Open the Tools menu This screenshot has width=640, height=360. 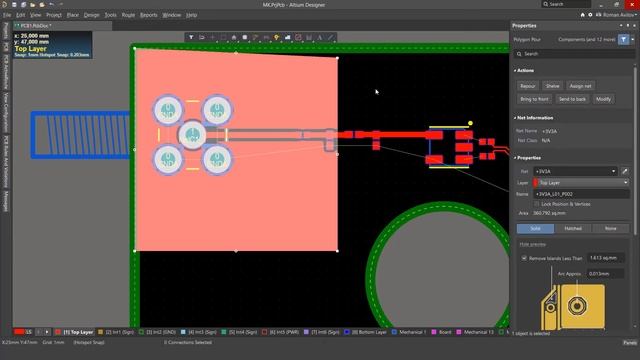[110, 15]
